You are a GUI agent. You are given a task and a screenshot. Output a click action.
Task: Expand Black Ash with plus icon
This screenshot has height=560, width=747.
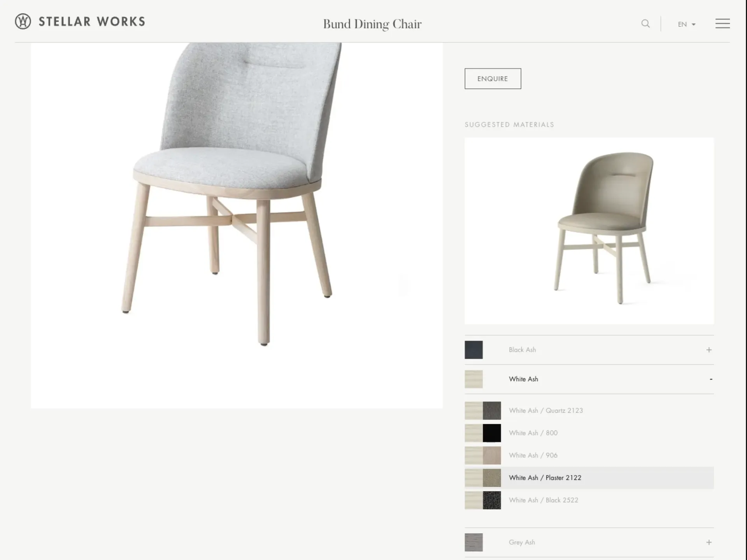pyautogui.click(x=709, y=350)
